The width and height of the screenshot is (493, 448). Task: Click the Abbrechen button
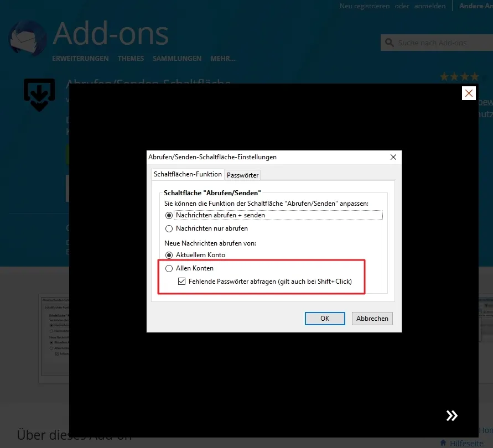point(372,319)
